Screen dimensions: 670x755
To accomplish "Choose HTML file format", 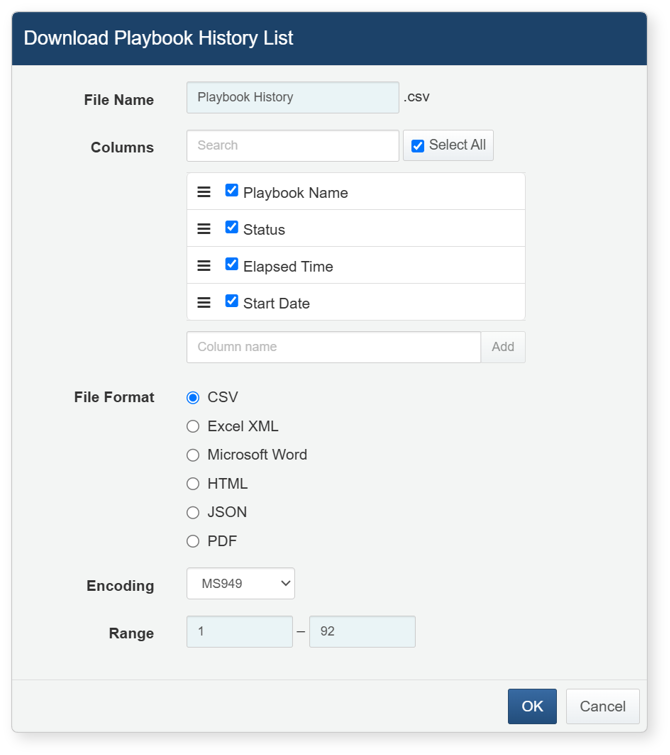I will coord(193,484).
